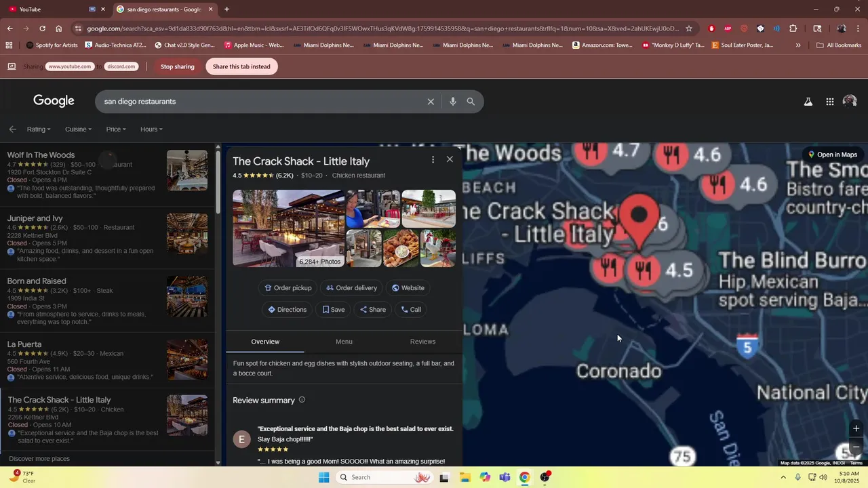Save The Crack Shack to a list

click(334, 310)
